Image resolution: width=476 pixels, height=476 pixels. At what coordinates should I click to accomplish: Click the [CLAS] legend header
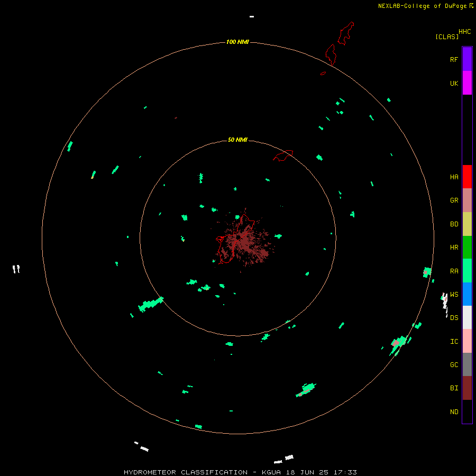click(x=447, y=36)
